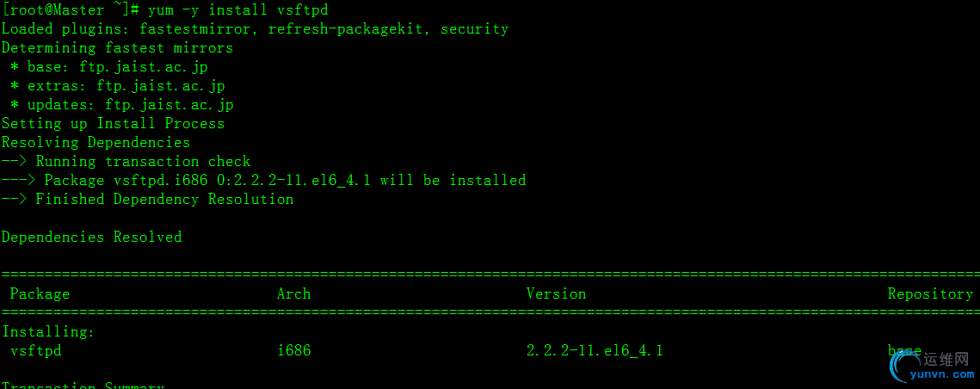
Task: Click the yum -y install vsftpd command
Action: (237, 10)
